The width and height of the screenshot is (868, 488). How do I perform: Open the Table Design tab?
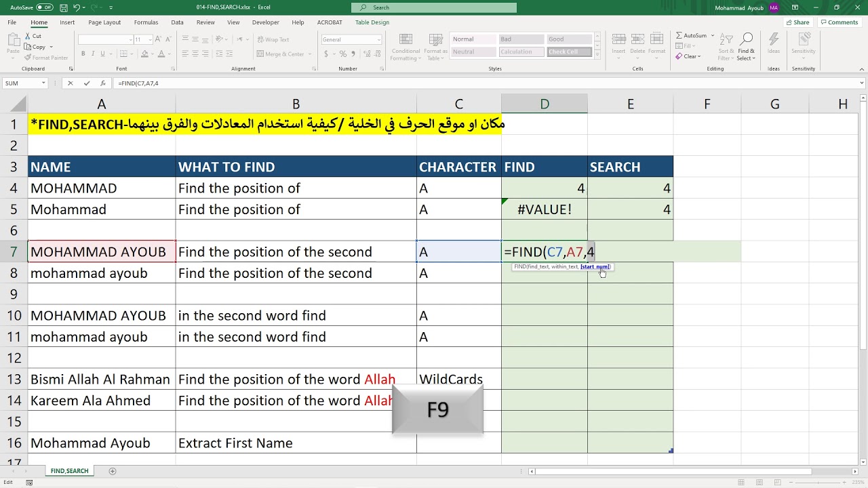372,22
